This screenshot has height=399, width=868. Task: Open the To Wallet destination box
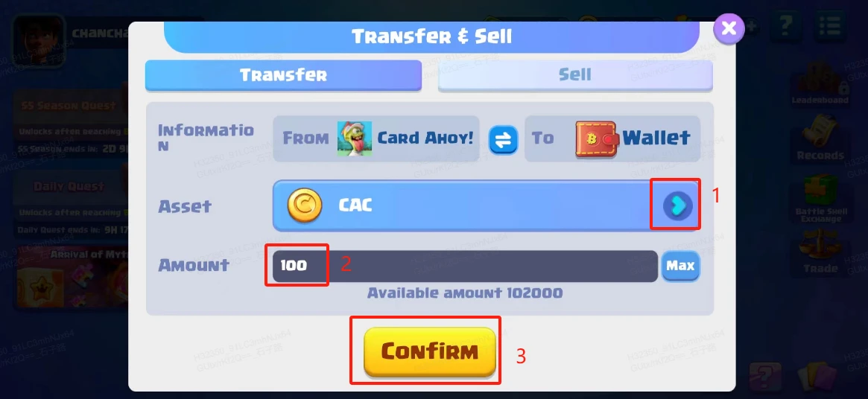(612, 139)
